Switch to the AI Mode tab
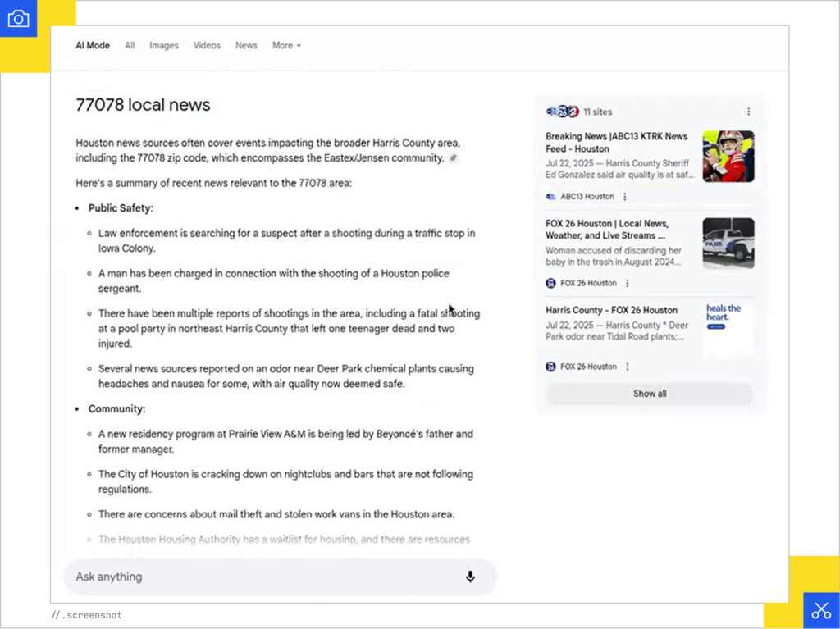840x629 pixels. [x=93, y=46]
